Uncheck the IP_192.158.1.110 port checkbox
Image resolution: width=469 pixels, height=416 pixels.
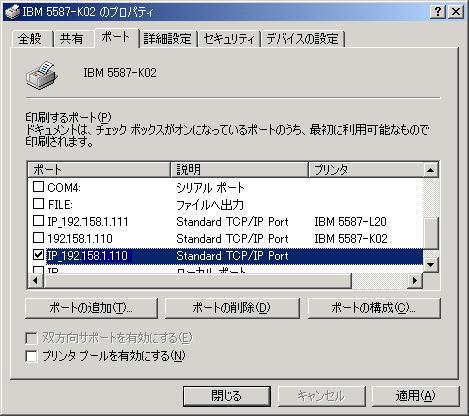tap(38, 255)
